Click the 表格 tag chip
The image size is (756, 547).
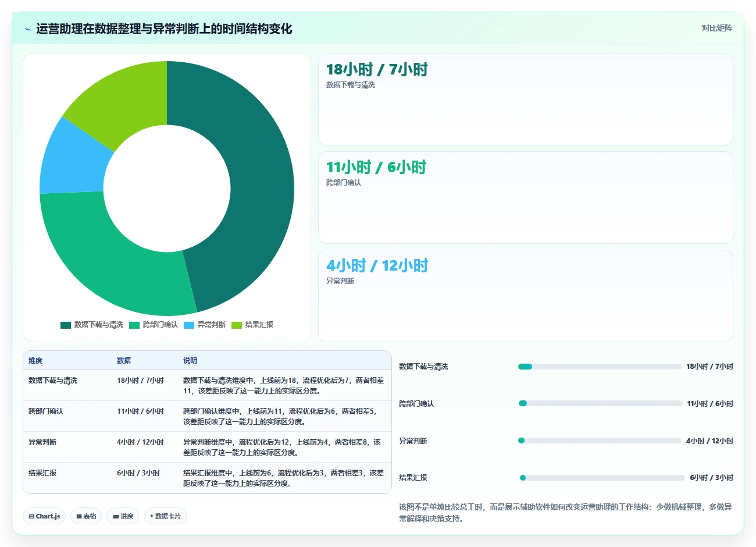(86, 516)
